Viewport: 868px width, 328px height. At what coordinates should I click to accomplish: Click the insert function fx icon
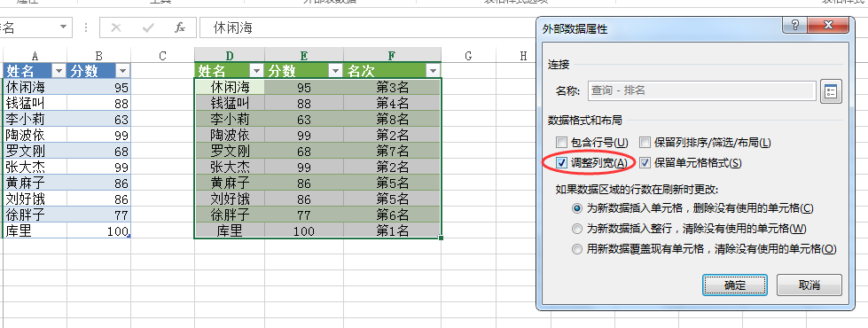point(180,27)
